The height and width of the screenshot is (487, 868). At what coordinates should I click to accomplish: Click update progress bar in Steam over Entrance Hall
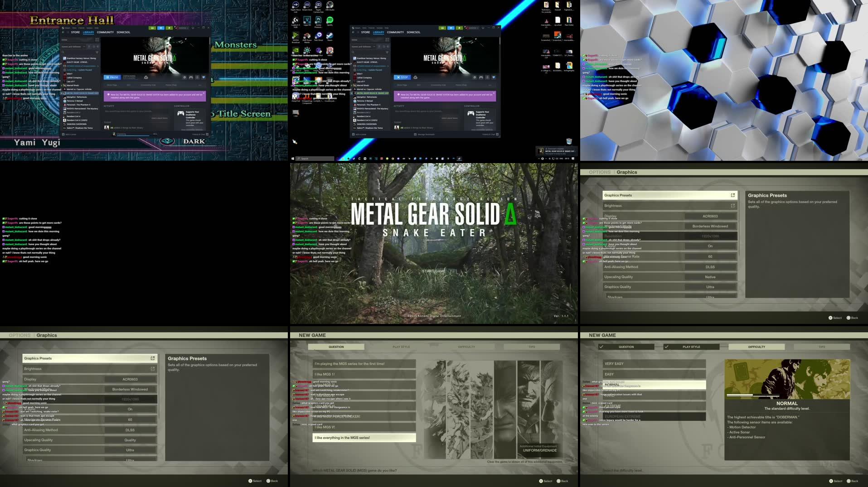[x=133, y=135]
